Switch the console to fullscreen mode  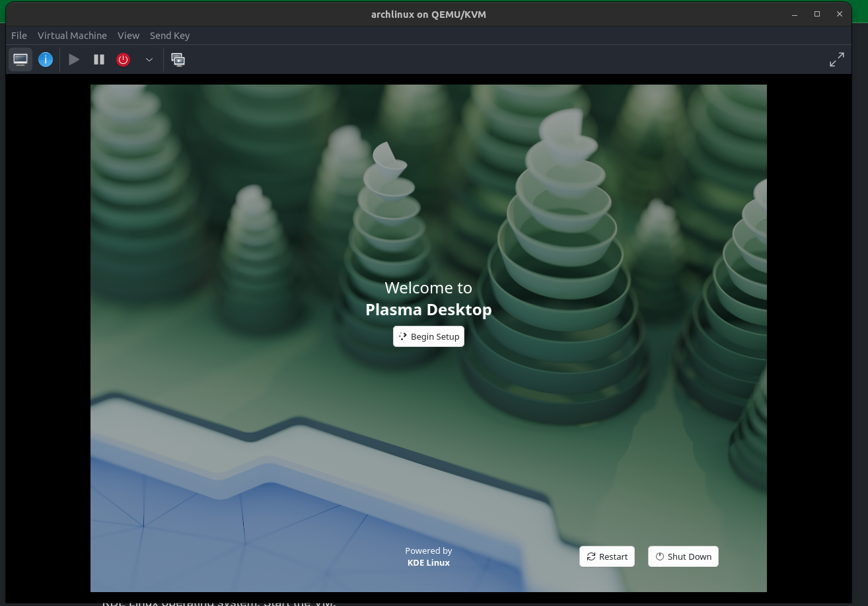pos(836,59)
